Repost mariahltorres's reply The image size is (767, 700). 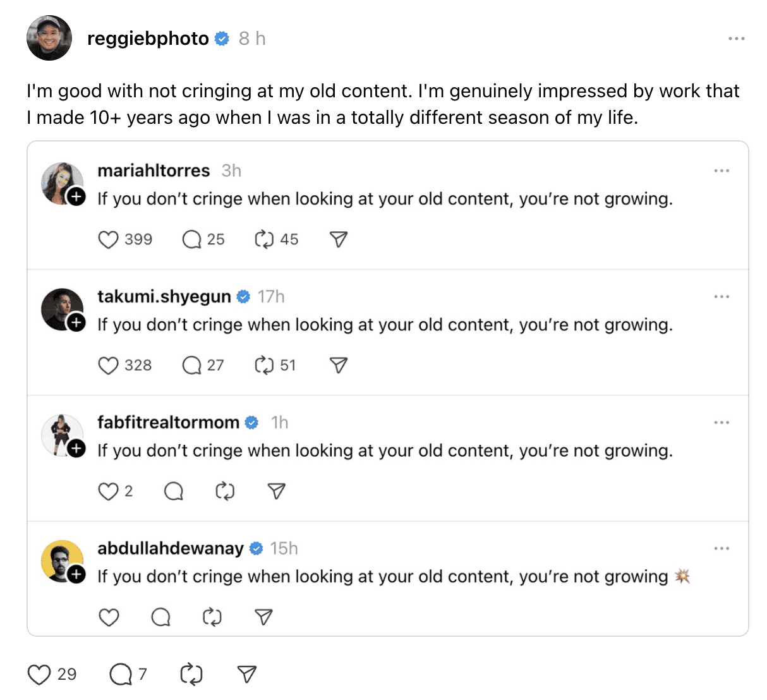click(267, 239)
